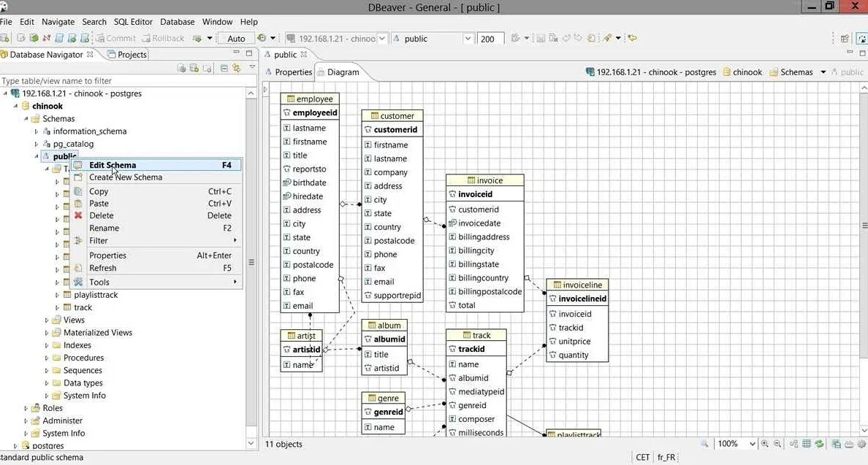Viewport: 868px width, 465px height.
Task: Expand the Roles node
Action: 26,409
